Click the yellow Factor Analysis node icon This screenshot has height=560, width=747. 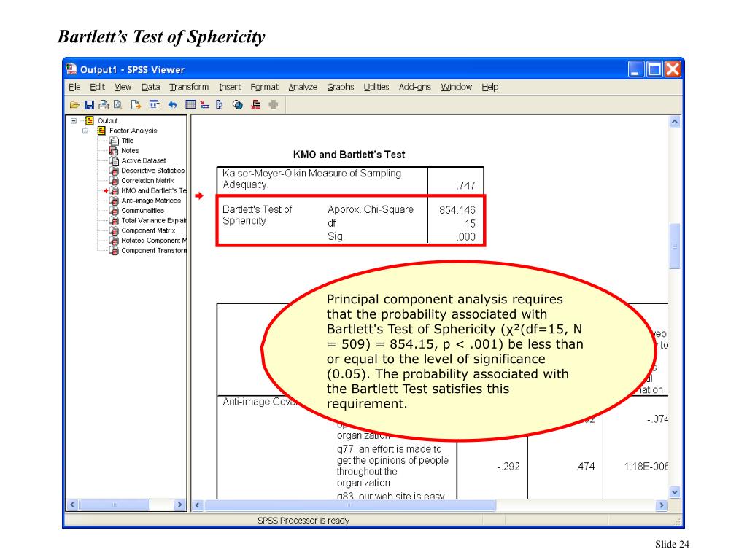tap(101, 131)
